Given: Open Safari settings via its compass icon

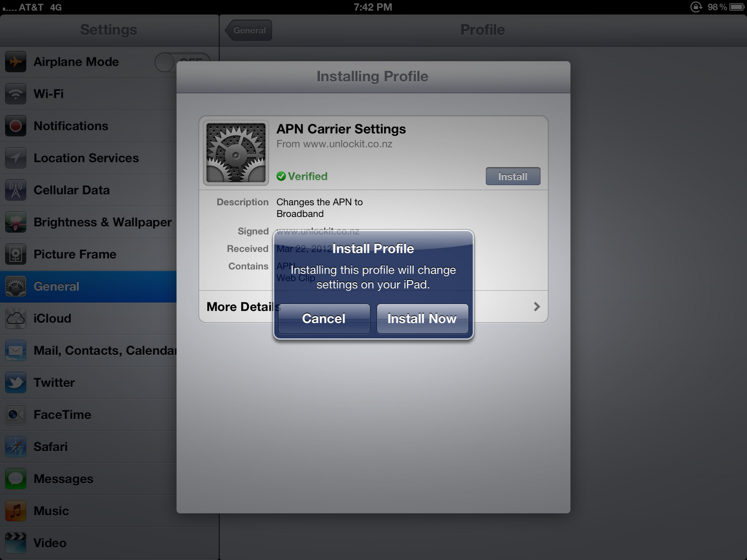Looking at the screenshot, I should pos(15,447).
